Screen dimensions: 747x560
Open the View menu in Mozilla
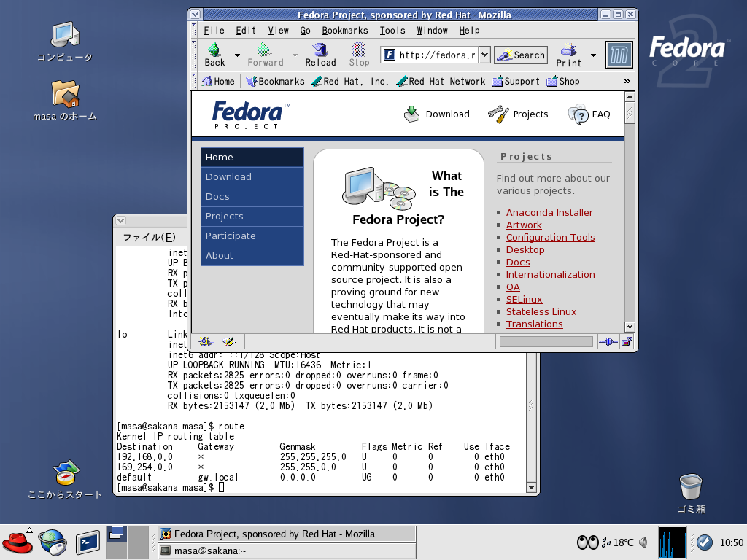pyautogui.click(x=278, y=31)
